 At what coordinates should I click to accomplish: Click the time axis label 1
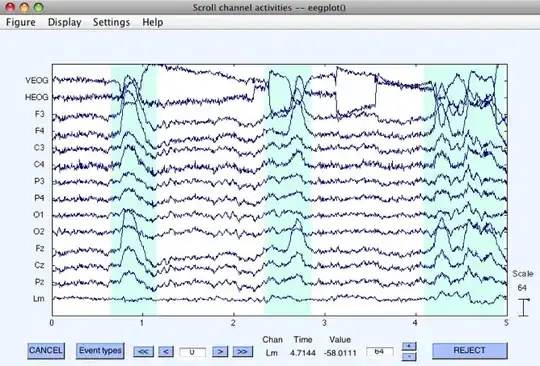point(142,323)
